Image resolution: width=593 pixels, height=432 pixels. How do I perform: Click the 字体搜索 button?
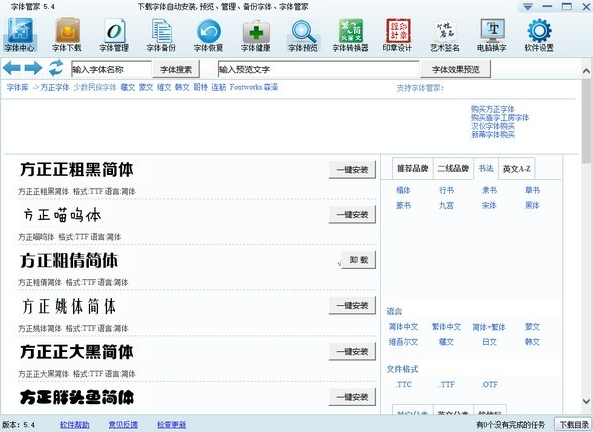pyautogui.click(x=176, y=69)
